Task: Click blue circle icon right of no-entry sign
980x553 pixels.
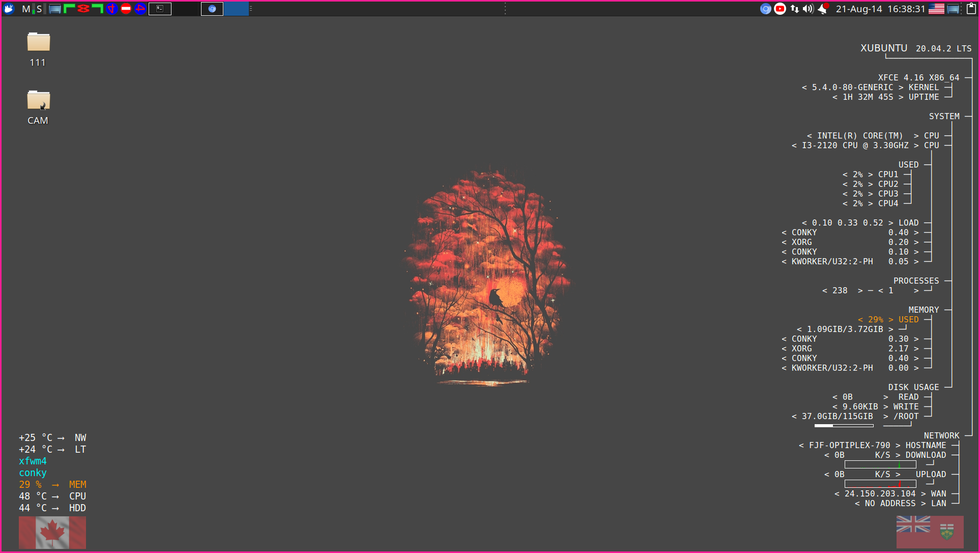Action: (140, 9)
